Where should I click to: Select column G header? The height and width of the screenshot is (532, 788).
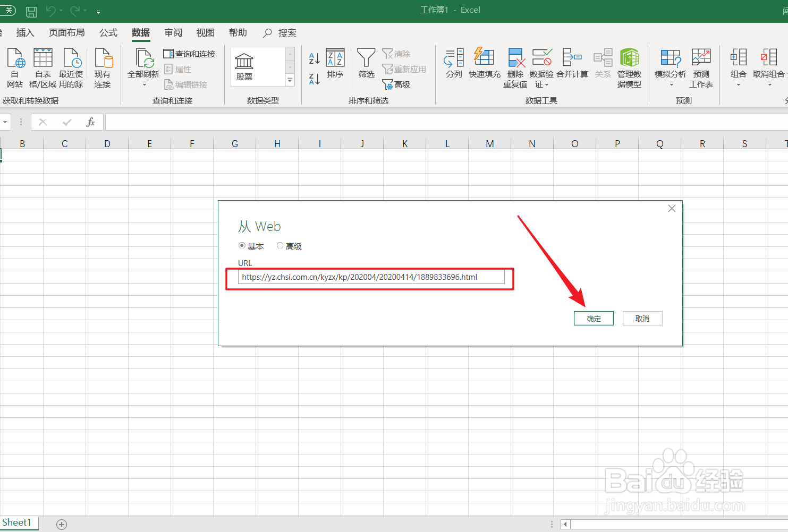point(234,143)
